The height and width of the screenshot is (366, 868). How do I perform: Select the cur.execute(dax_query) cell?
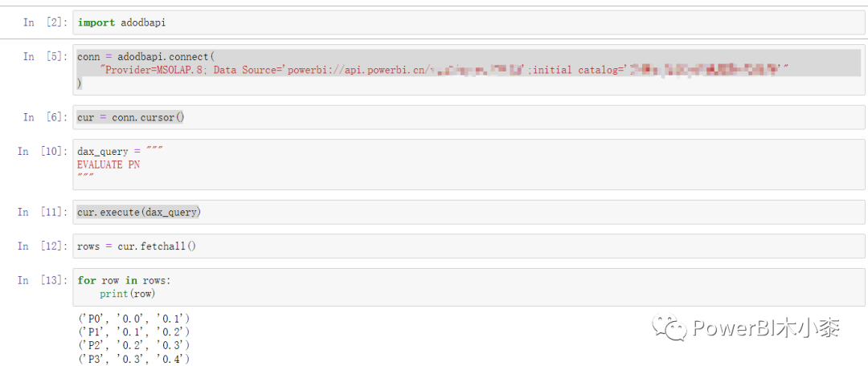tap(469, 213)
